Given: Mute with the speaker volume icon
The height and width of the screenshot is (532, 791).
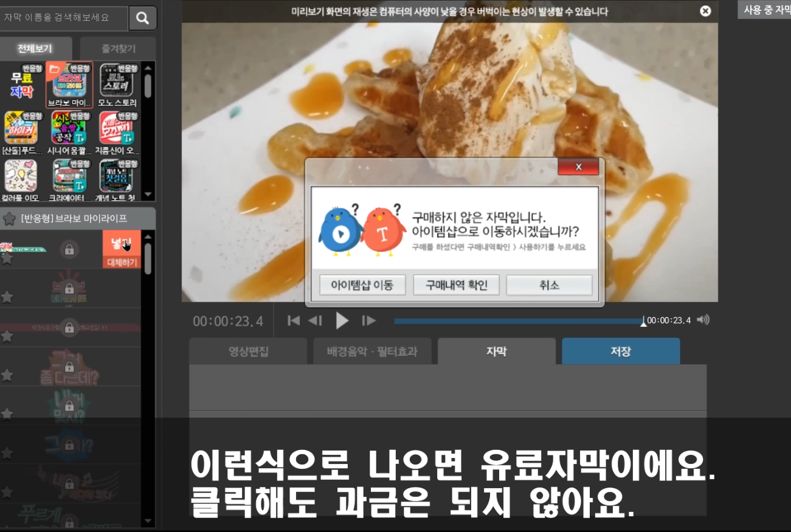Looking at the screenshot, I should (703, 320).
